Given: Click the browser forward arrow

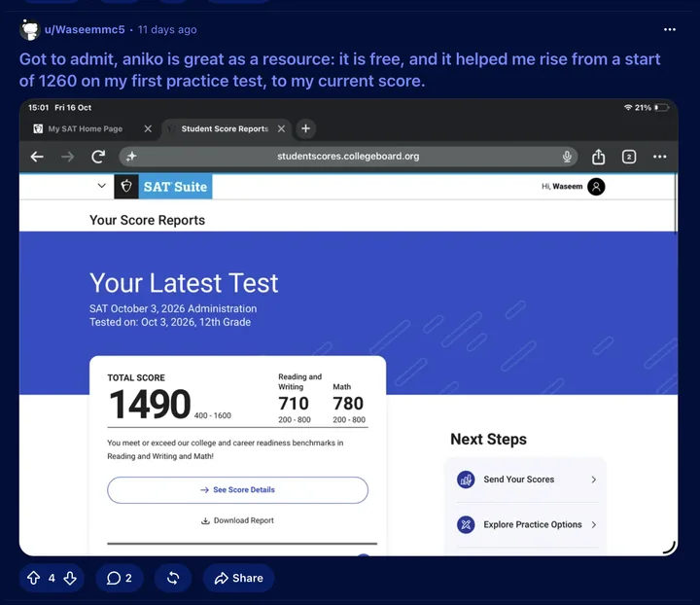Looking at the screenshot, I should 67,157.
